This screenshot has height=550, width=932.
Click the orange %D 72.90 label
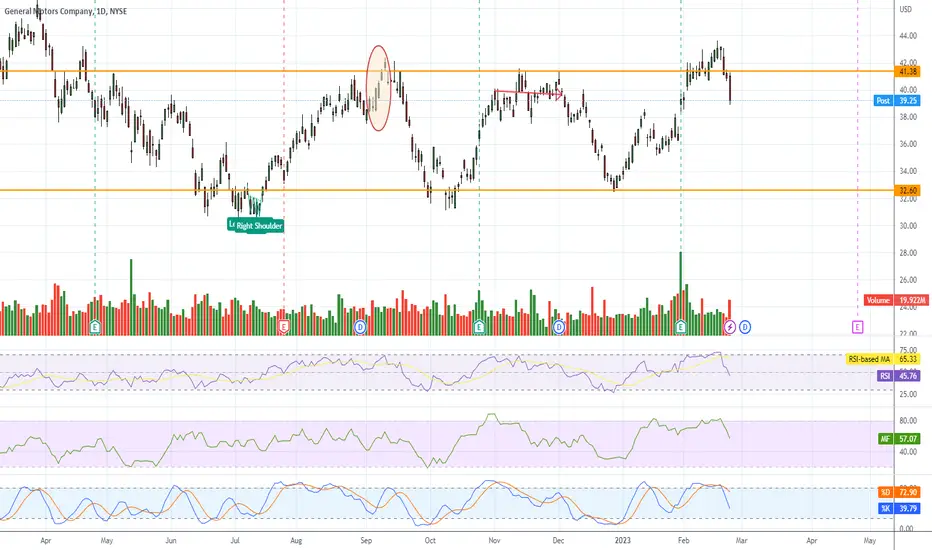coord(899,492)
